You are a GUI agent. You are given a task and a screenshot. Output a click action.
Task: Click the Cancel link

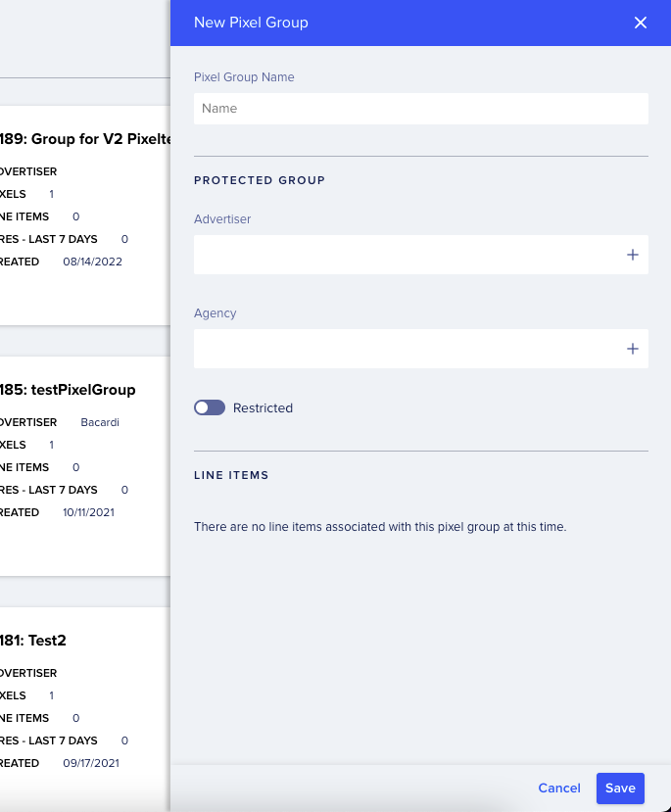click(559, 788)
